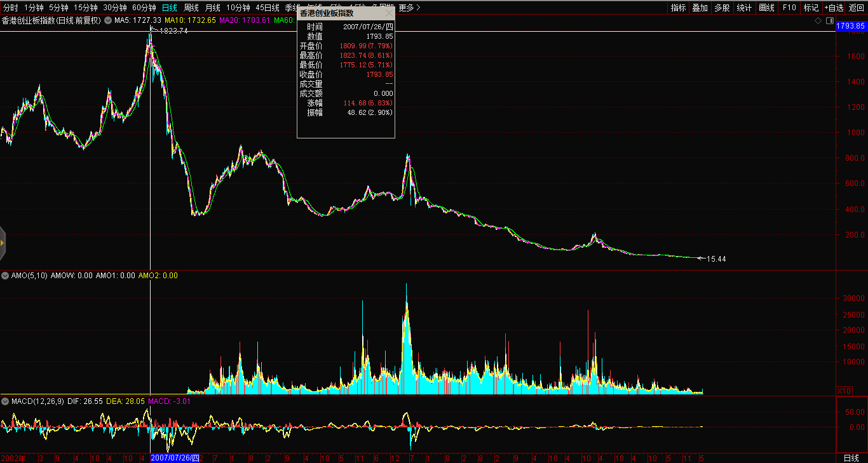Open the 画线 drawing tools

point(767,8)
